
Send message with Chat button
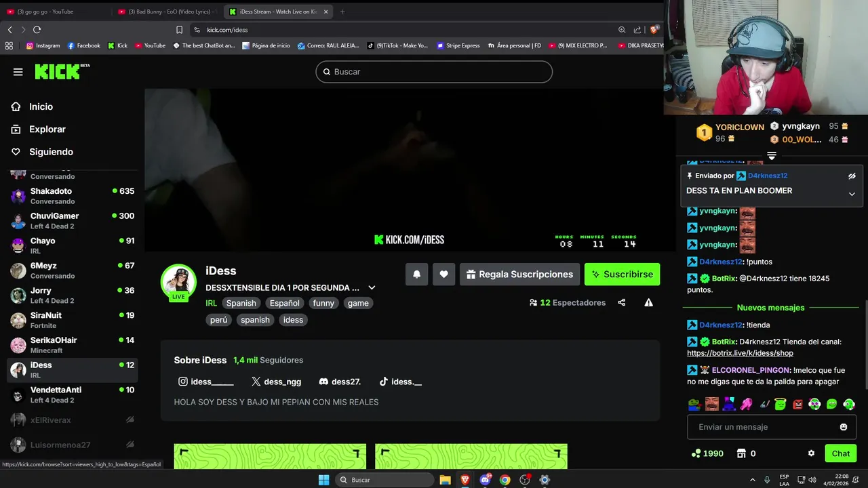coord(841,453)
